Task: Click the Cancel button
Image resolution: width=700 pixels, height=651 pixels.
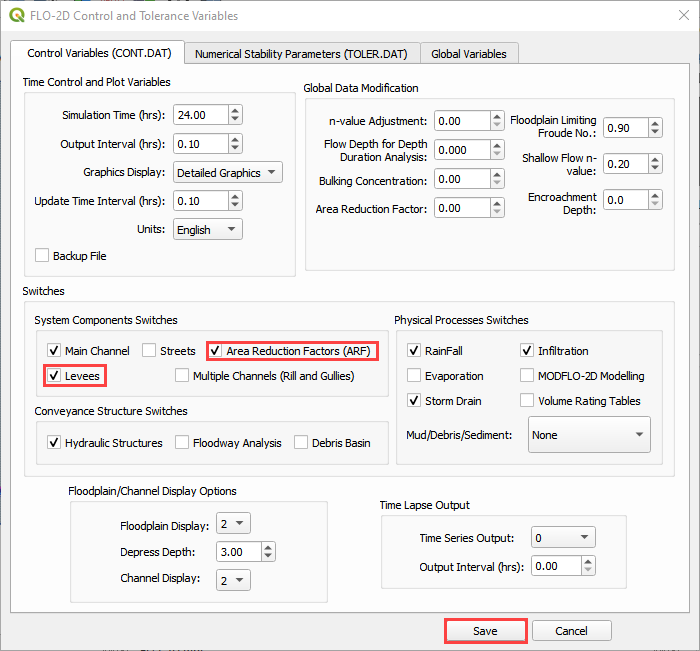Action: pos(571,631)
